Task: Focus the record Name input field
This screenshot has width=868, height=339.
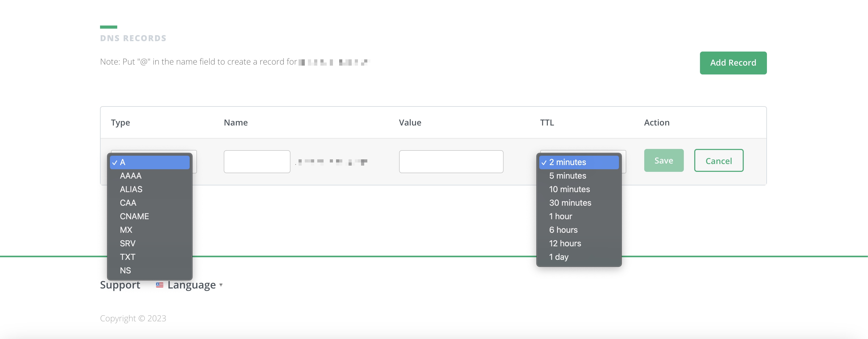Action: tap(257, 162)
